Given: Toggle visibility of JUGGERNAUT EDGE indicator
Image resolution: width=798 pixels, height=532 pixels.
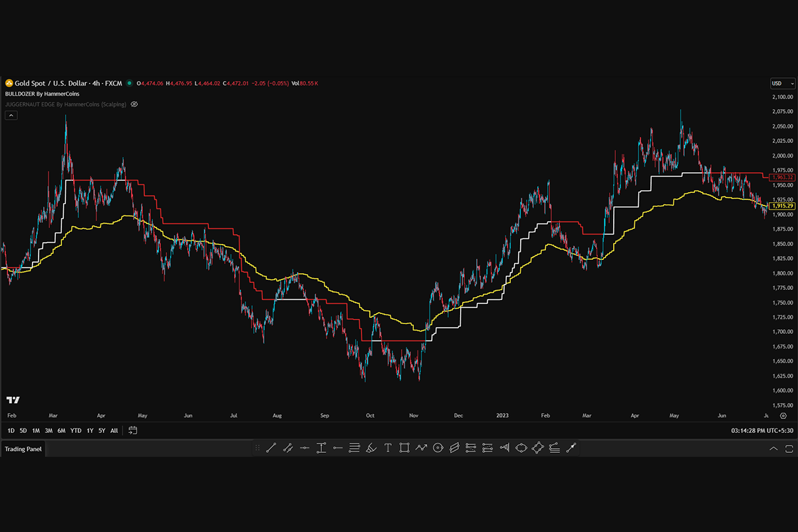Looking at the screenshot, I should 134,104.
